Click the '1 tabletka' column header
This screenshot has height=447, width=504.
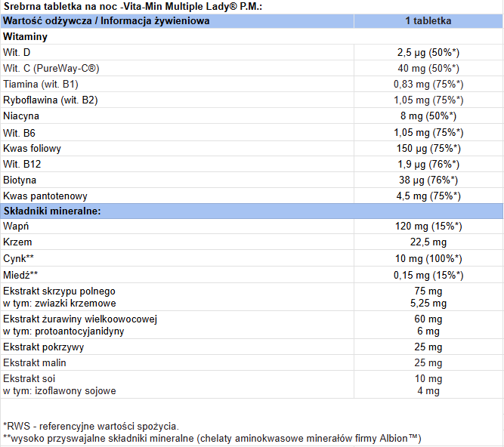(428, 21)
